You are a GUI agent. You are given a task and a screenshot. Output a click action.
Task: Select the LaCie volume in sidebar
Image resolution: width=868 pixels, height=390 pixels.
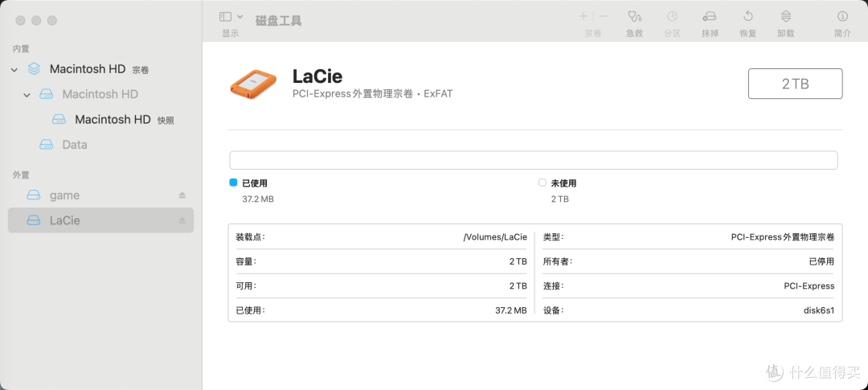pyautogui.click(x=100, y=220)
